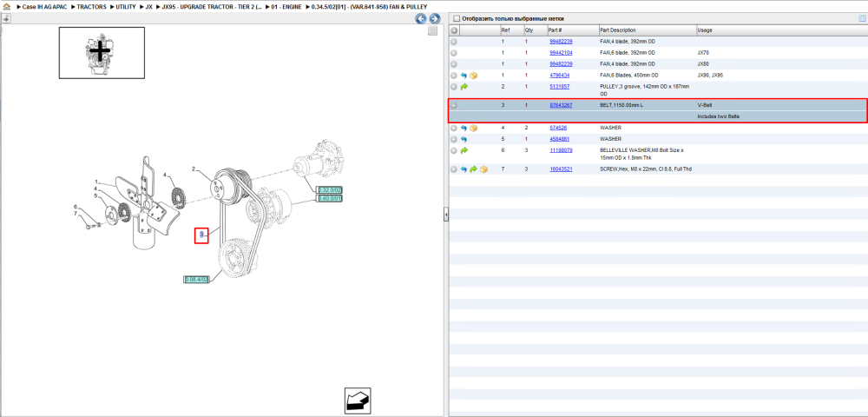Open 'JX' in the breadcrumb
The image size is (868, 417).
coord(149,7)
